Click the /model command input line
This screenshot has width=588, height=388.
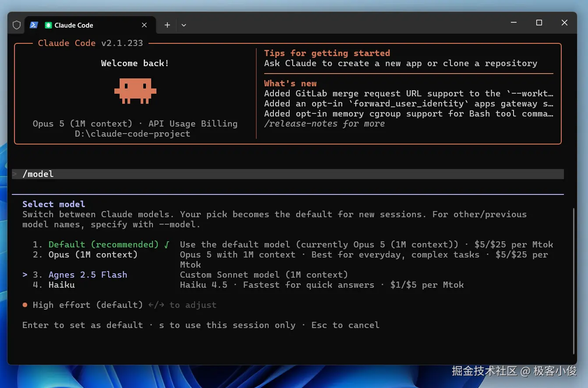point(288,174)
